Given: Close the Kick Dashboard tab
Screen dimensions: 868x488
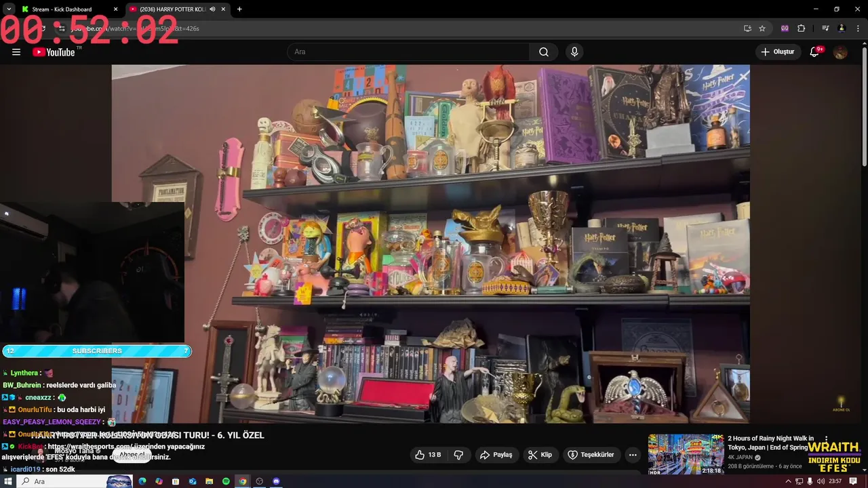Looking at the screenshot, I should coord(115,9).
